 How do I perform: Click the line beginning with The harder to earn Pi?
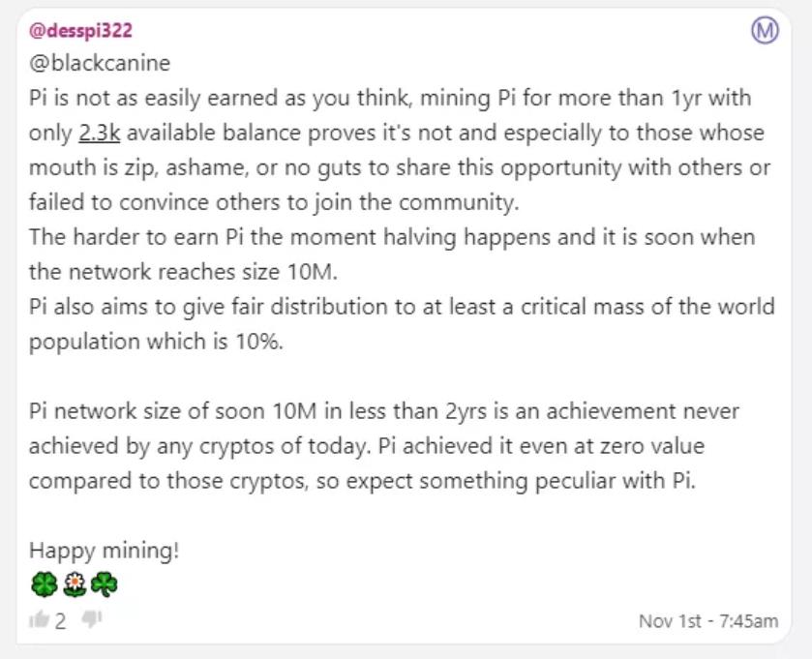392,237
